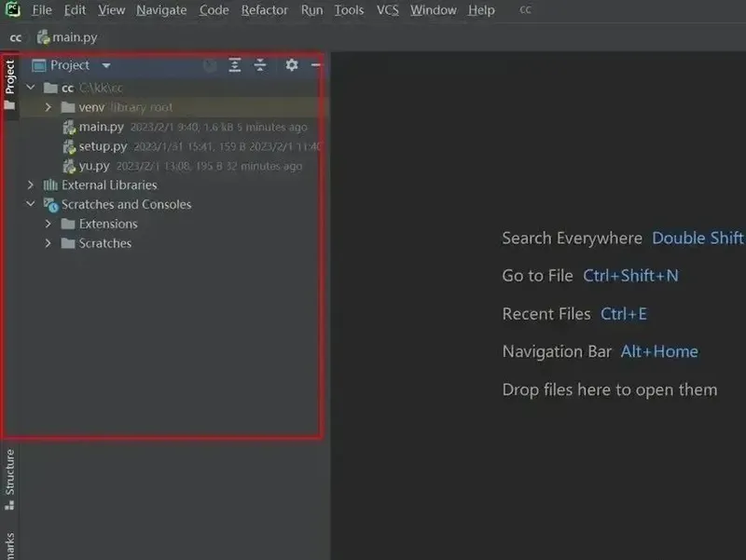The height and width of the screenshot is (560, 746).
Task: Click the Select Opened File locate icon
Action: click(210, 65)
